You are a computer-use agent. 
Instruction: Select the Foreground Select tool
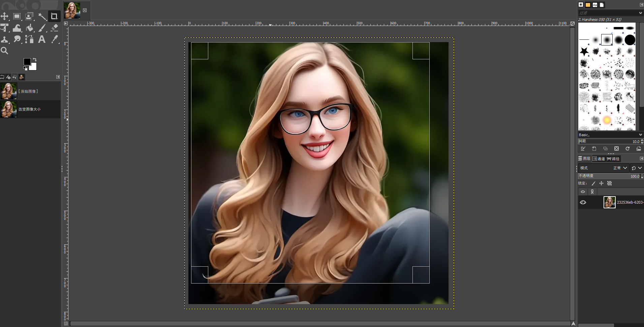point(29,16)
